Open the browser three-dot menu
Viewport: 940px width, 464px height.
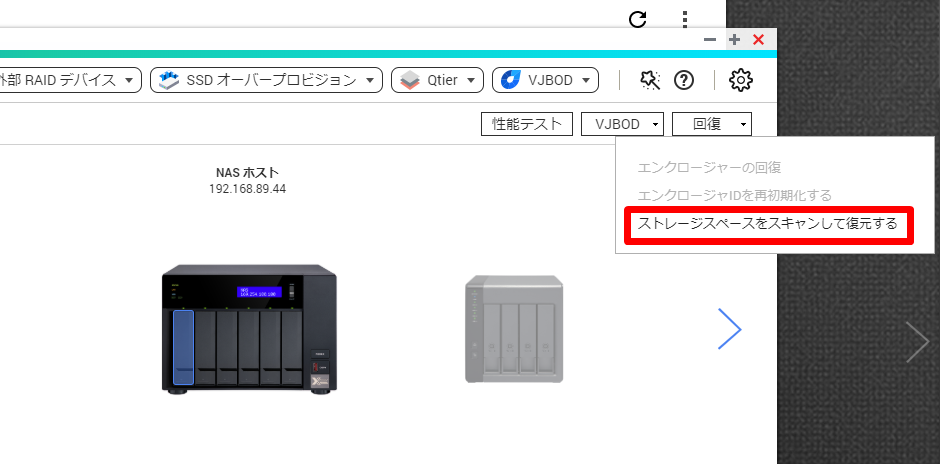pos(685,19)
